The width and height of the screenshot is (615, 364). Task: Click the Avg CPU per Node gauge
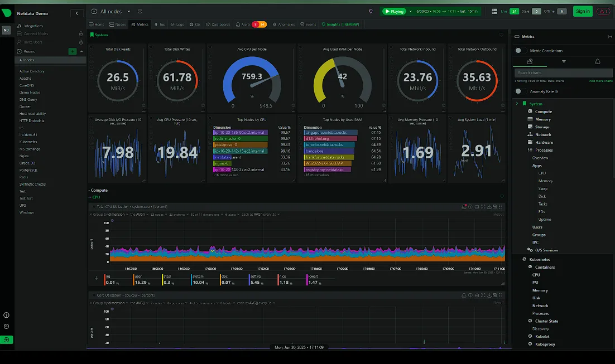click(x=252, y=79)
